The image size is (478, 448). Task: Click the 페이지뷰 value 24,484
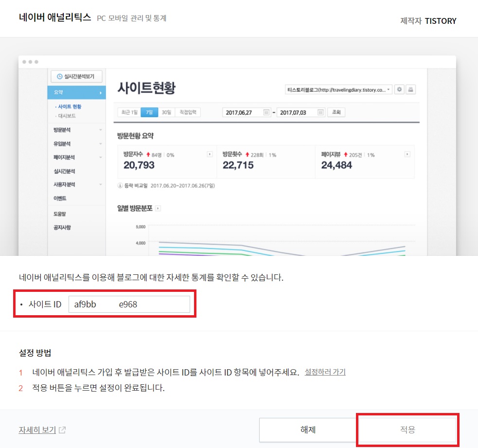pos(336,165)
